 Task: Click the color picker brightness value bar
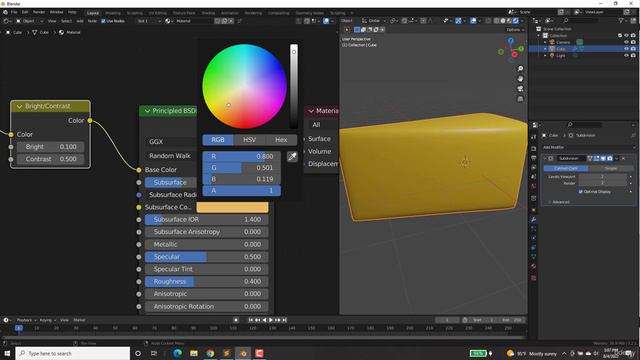pos(293,86)
